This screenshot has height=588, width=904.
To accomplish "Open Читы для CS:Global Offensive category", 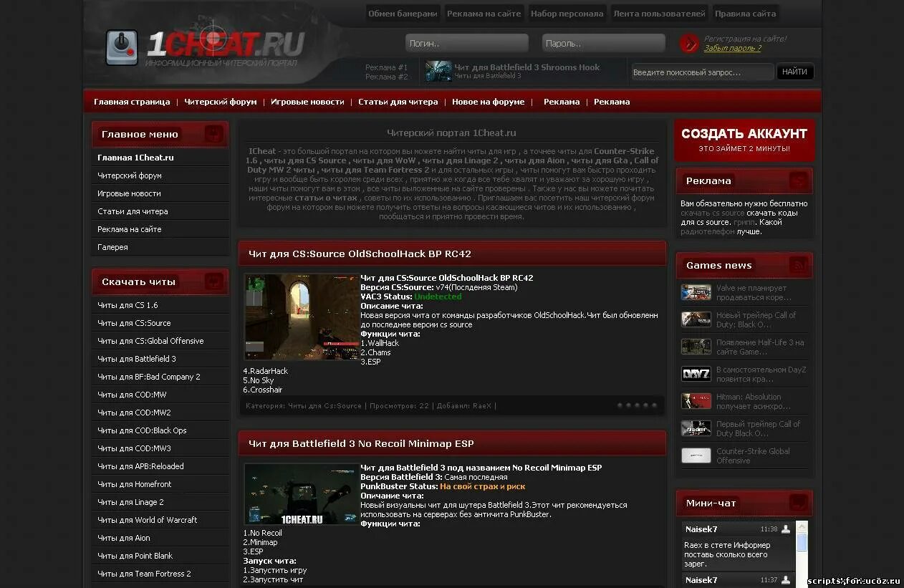I will (x=150, y=341).
